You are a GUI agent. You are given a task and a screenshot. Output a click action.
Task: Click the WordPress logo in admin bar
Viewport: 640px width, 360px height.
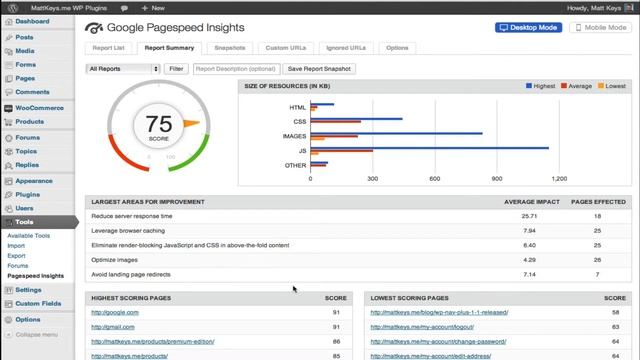tap(13, 8)
